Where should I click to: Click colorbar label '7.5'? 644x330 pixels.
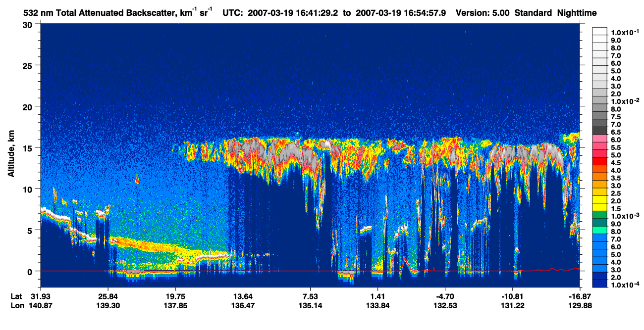[616, 116]
